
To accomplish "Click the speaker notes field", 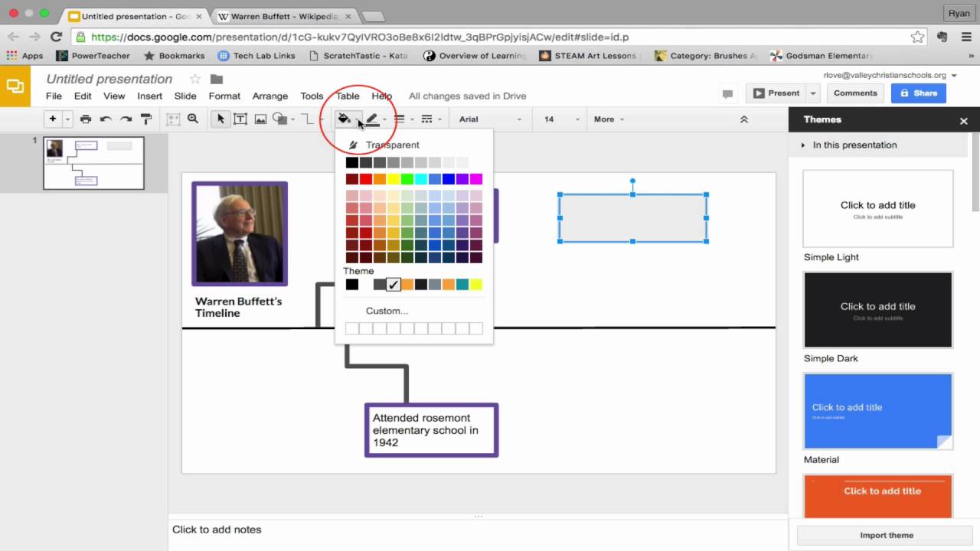I will click(478, 530).
